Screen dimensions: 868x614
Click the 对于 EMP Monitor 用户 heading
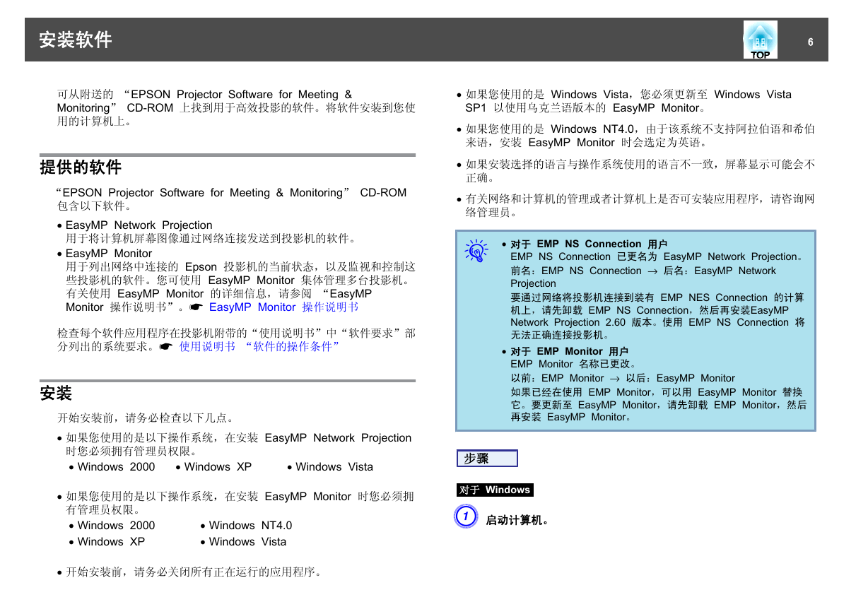click(569, 352)
